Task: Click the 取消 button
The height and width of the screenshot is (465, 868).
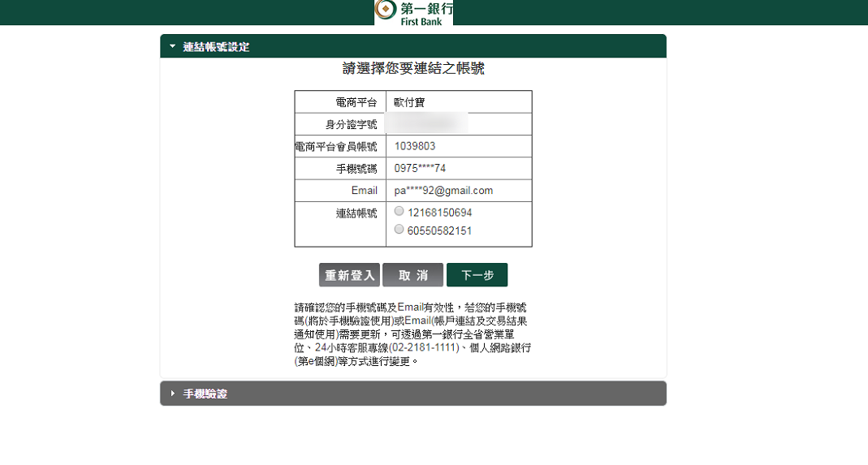Action: pyautogui.click(x=413, y=275)
